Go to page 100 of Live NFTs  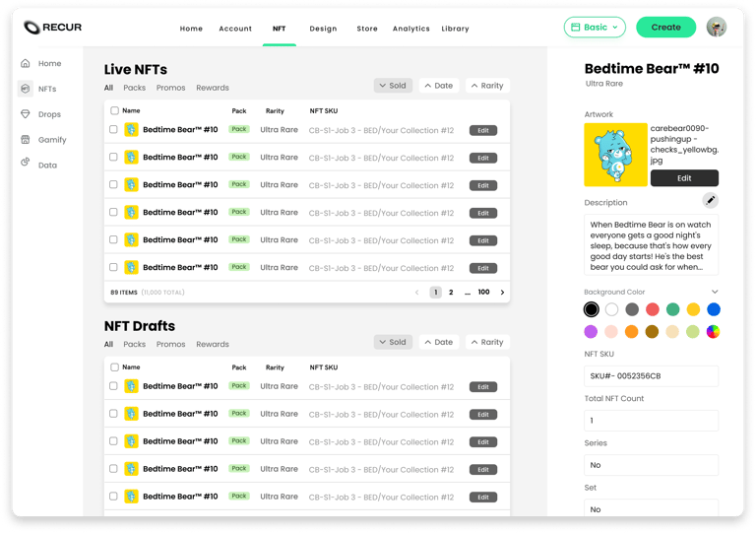(x=483, y=293)
